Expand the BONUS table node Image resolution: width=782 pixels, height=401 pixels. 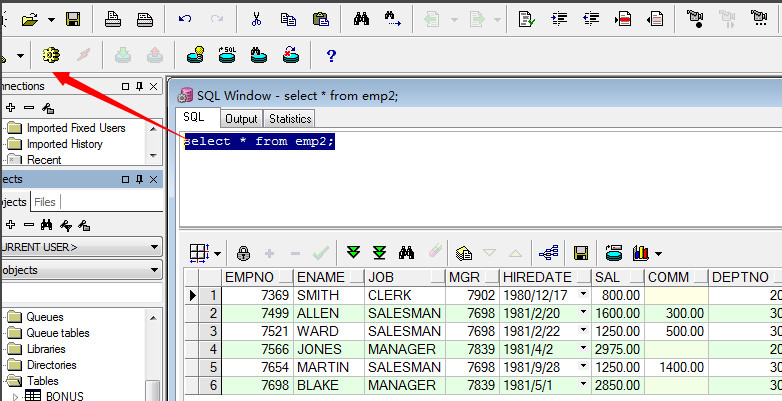coord(15,397)
